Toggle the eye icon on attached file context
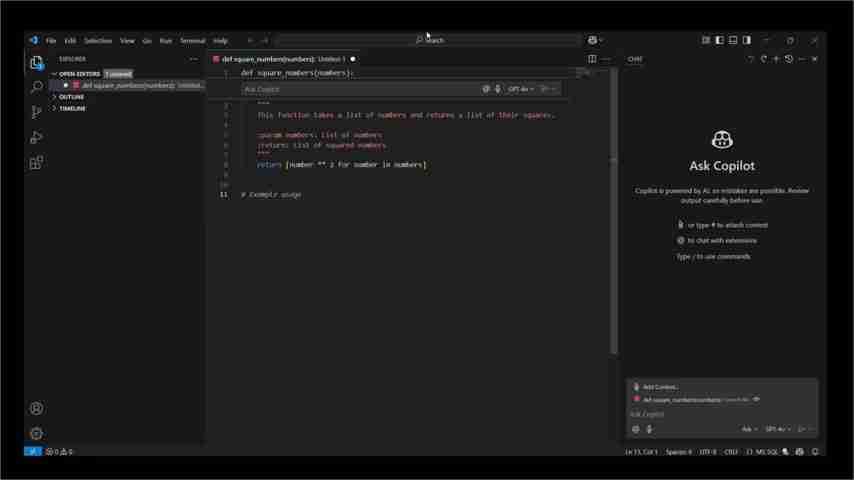 pyautogui.click(x=756, y=399)
